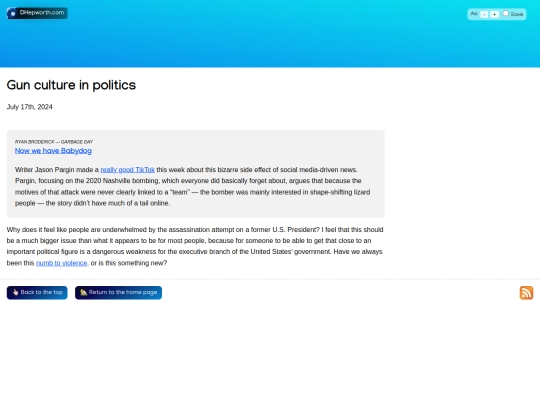
Task: Click the Back to the top button
Action: (37, 293)
